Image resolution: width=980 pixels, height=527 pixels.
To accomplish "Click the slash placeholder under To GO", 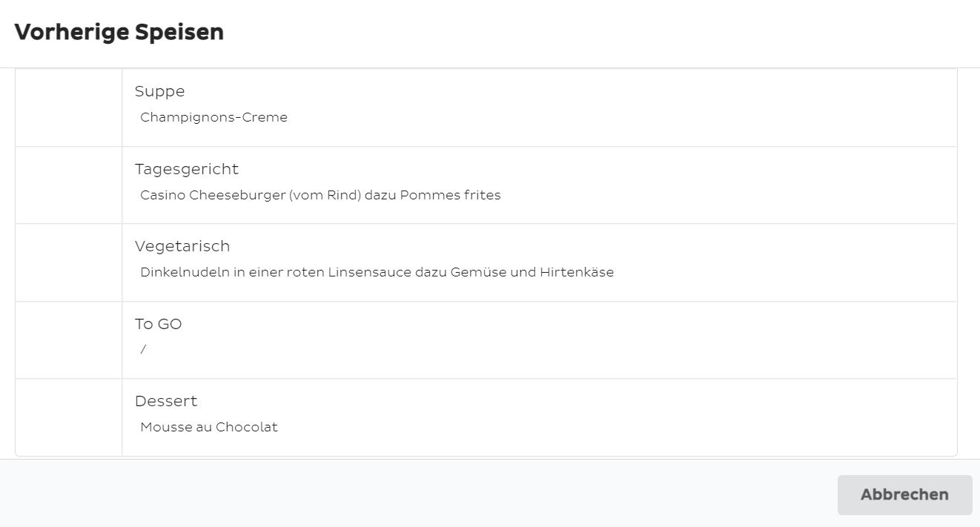I will 143,350.
